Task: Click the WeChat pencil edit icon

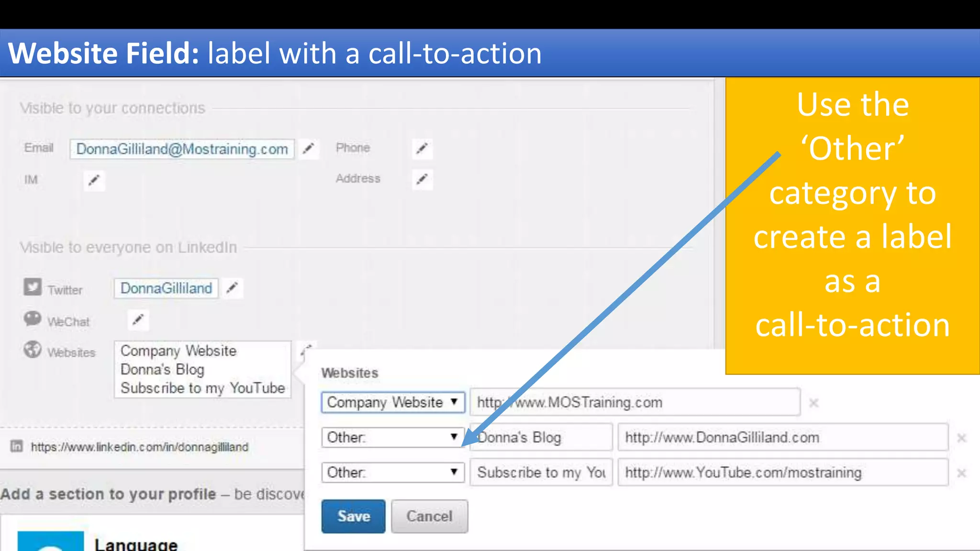Action: point(138,320)
